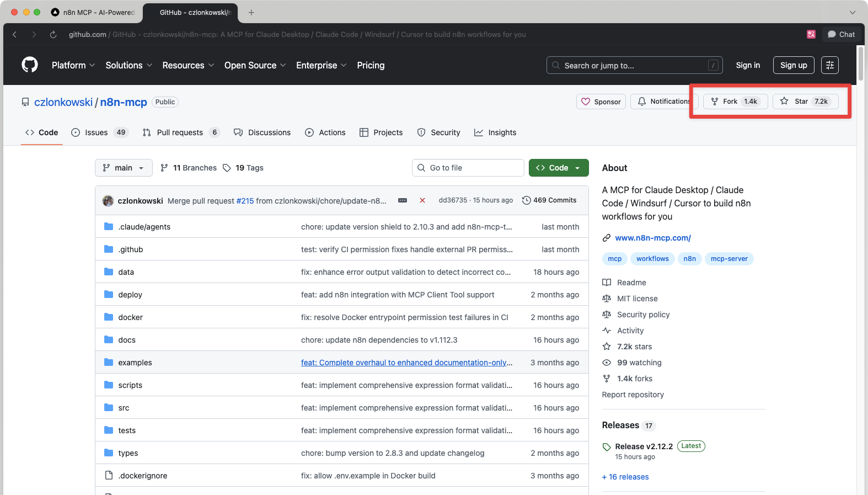This screenshot has width=868, height=495.
Task: Open the tests folder
Action: (x=127, y=430)
